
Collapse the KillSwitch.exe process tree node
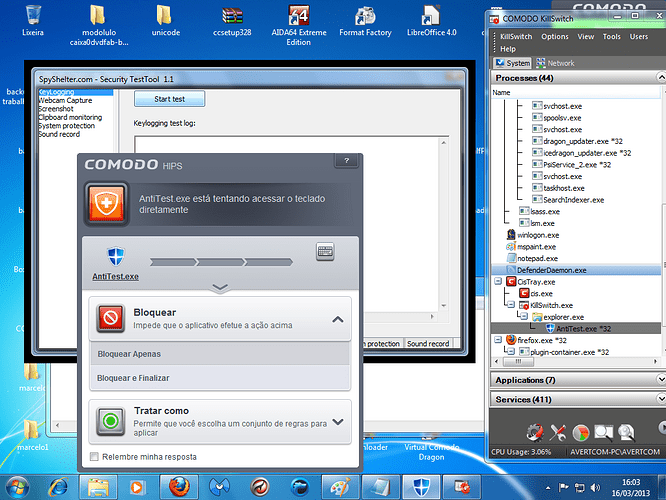511,305
